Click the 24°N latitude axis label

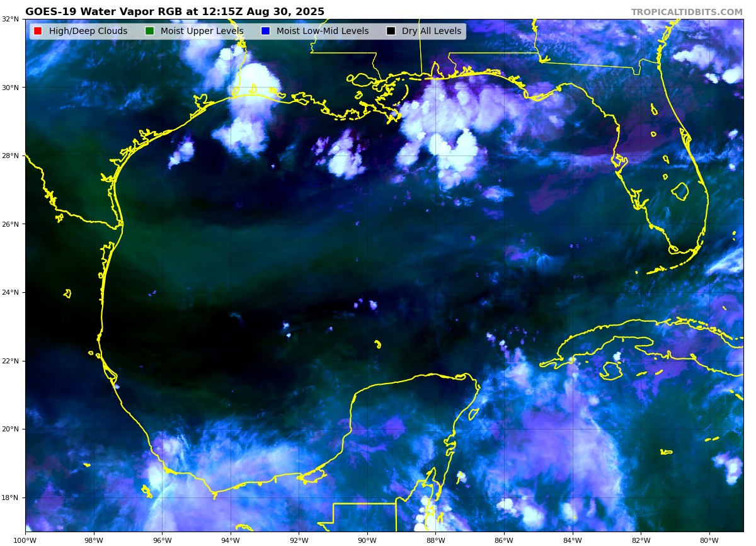point(13,292)
